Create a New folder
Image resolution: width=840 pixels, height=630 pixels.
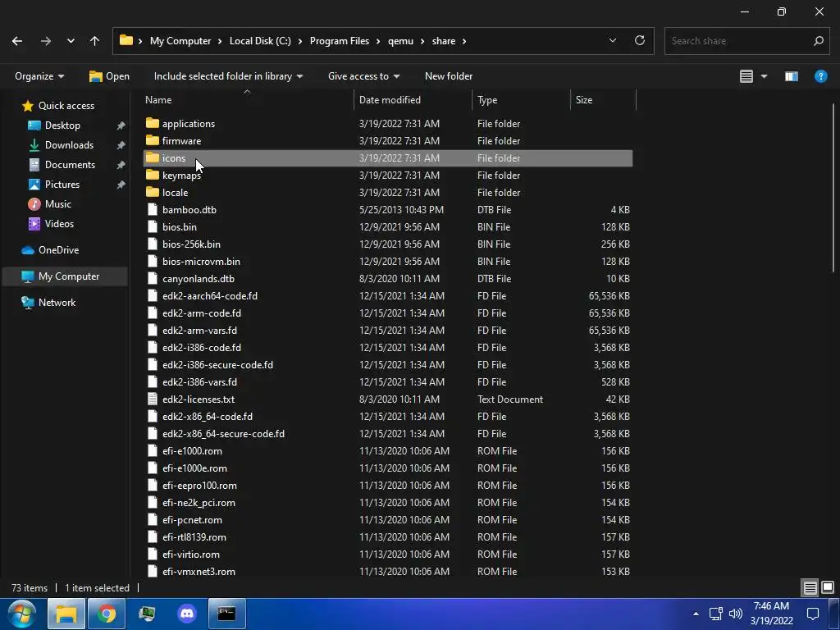[449, 76]
